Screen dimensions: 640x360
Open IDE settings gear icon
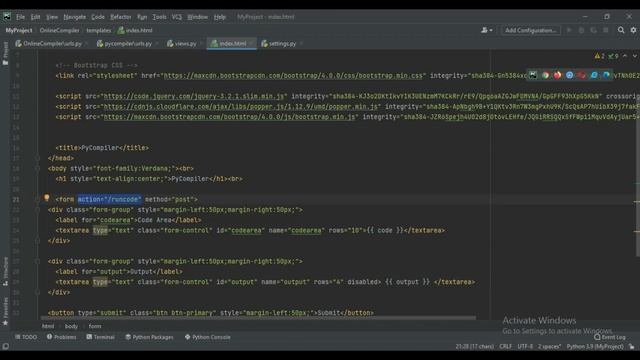click(x=633, y=30)
